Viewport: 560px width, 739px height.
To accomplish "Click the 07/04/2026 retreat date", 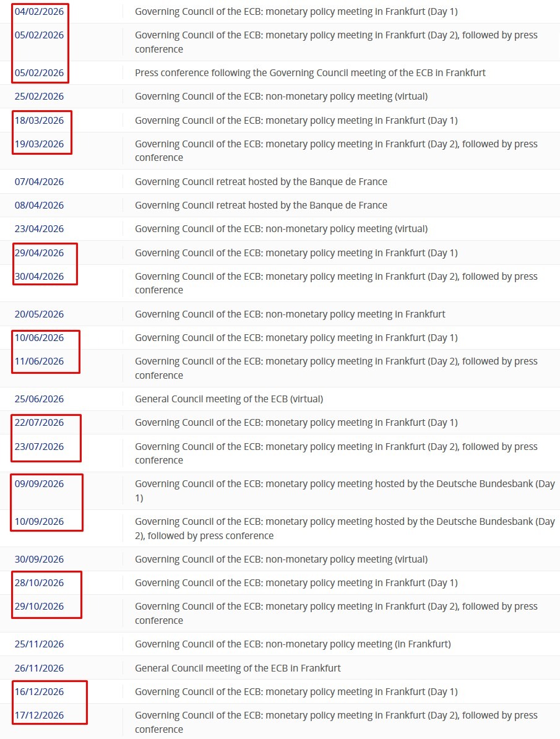I will point(39,181).
